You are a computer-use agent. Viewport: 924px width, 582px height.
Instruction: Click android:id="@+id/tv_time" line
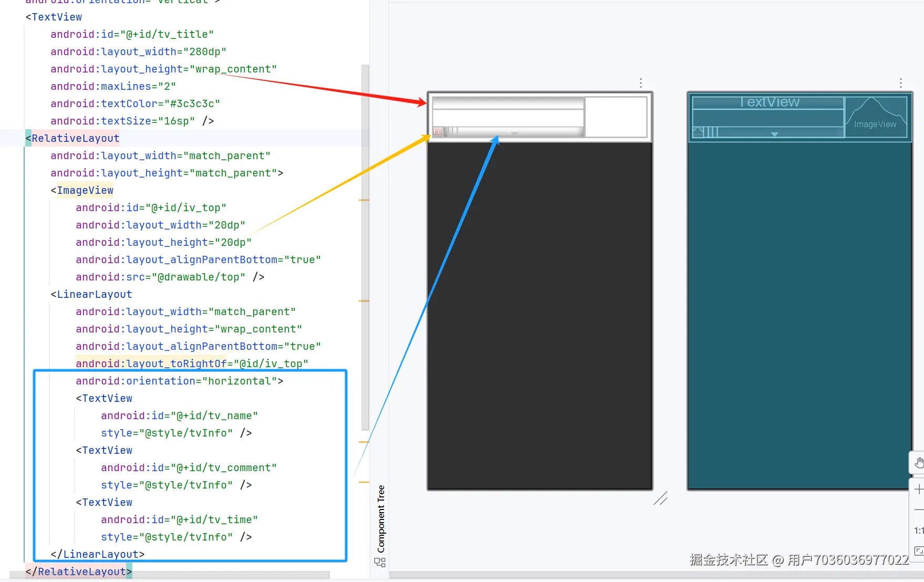tap(180, 519)
